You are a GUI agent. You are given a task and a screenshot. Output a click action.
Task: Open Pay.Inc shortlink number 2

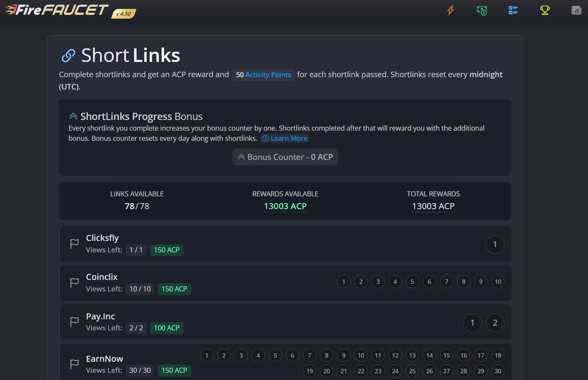click(x=495, y=323)
